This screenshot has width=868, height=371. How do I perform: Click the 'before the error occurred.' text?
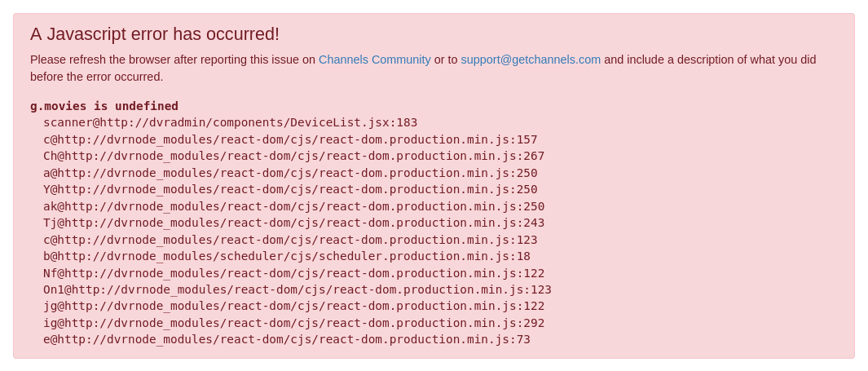pos(96,77)
